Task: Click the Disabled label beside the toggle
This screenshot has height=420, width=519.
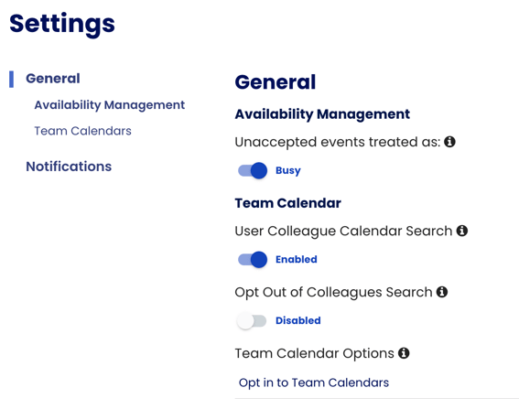Action: point(298,320)
